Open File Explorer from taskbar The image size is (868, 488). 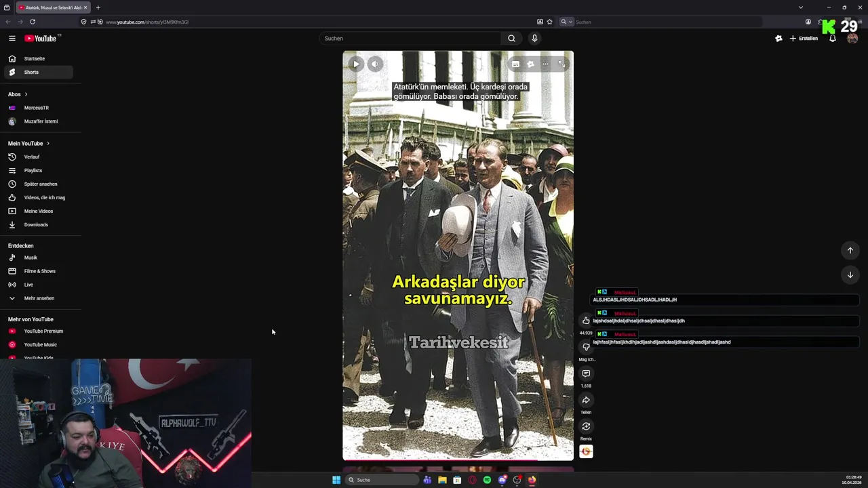click(442, 480)
